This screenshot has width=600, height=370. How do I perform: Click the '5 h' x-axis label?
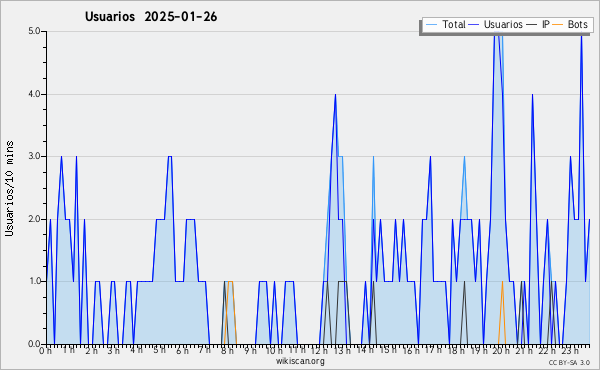[159, 350]
